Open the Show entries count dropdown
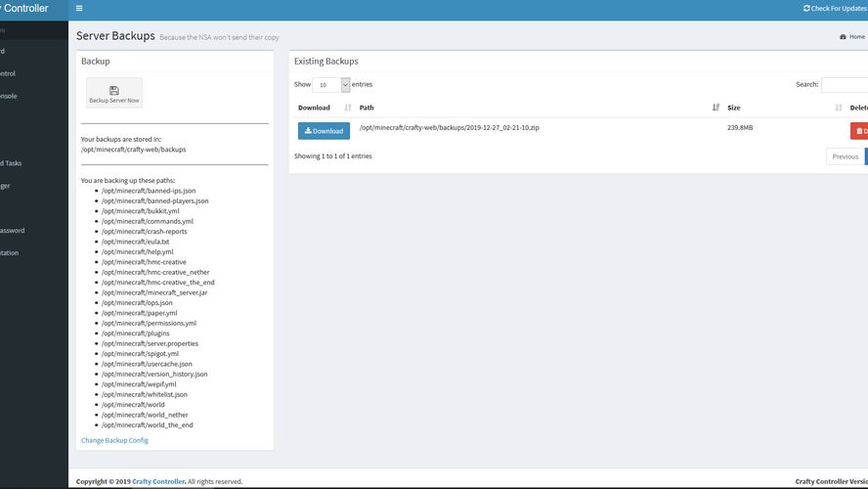 (x=331, y=85)
